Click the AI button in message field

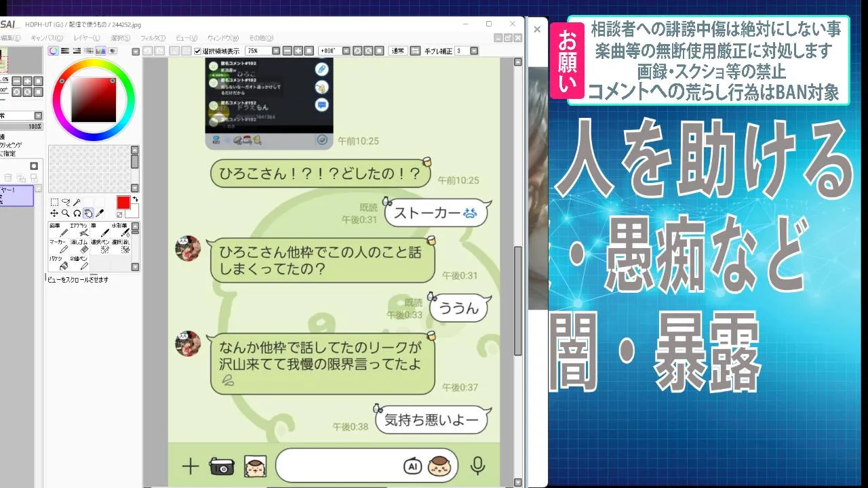413,466
